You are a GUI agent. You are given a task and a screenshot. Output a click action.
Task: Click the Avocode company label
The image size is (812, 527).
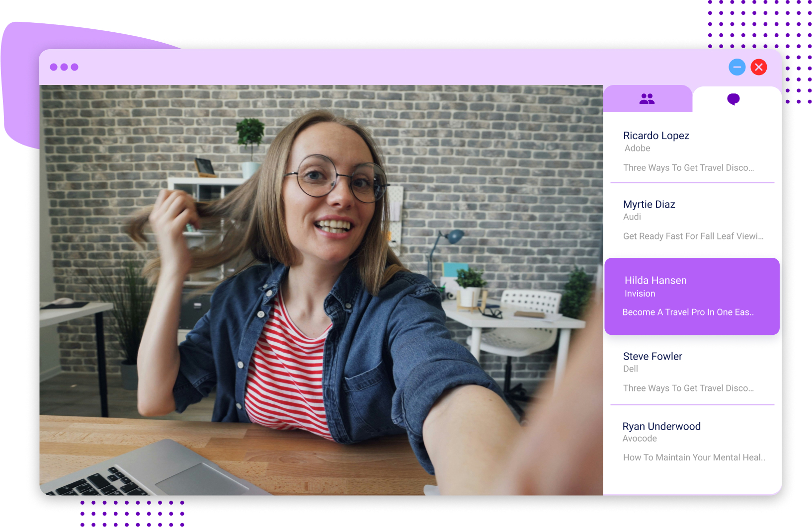coord(640,439)
